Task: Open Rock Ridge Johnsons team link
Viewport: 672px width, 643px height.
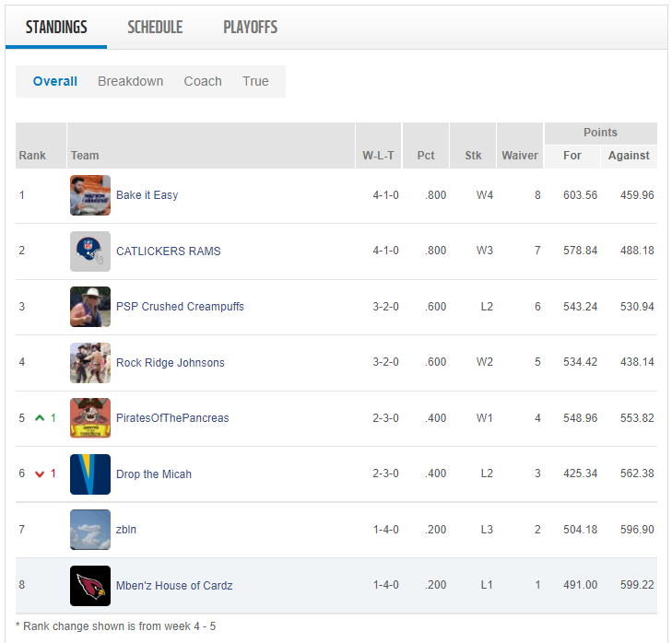Action: tap(171, 363)
